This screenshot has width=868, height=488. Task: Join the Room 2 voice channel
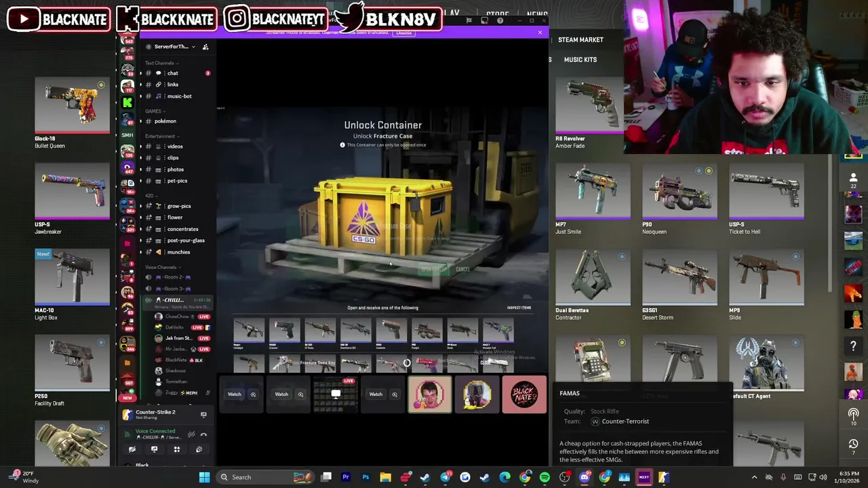click(x=176, y=277)
